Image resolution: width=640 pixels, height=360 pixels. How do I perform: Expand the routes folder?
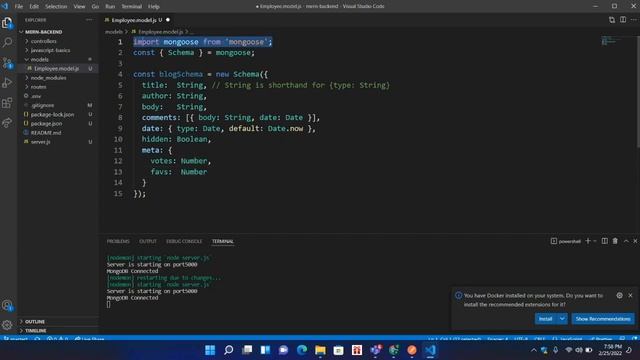[38, 87]
